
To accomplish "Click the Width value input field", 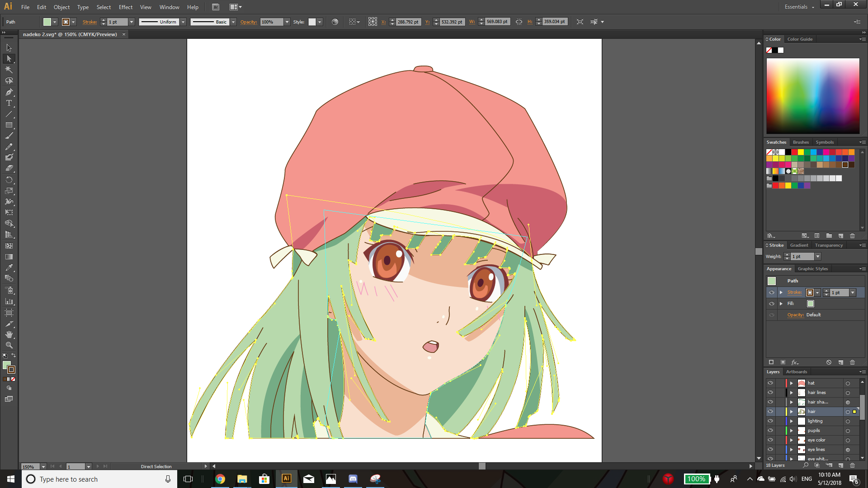I will click(498, 22).
